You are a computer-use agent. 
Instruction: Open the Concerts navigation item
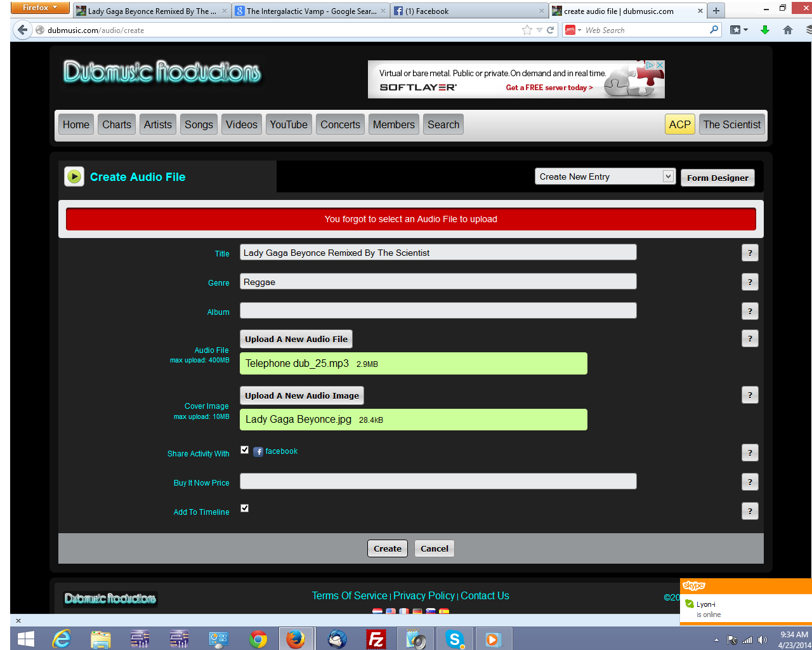340,124
